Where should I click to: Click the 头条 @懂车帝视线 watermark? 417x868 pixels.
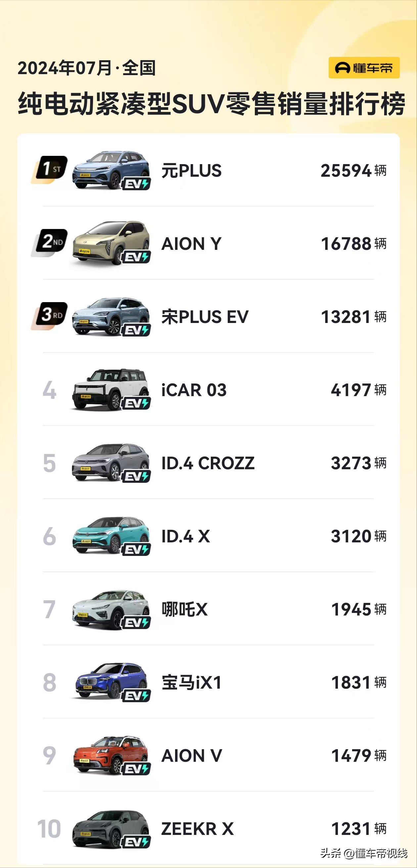click(x=363, y=853)
